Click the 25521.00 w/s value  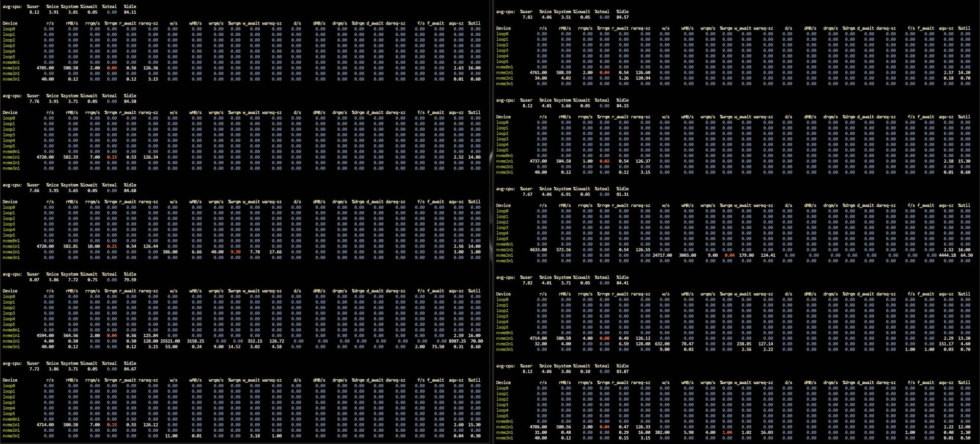point(170,341)
